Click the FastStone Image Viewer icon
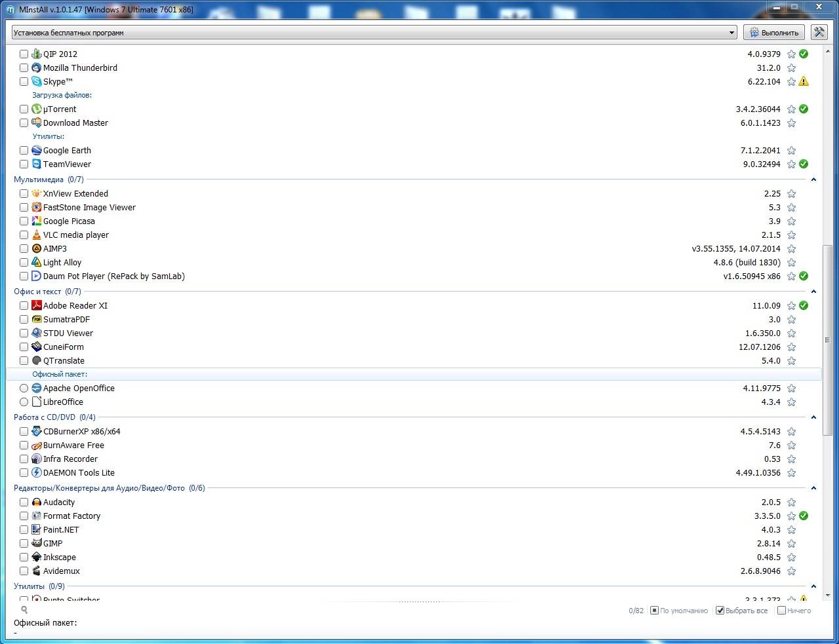The width and height of the screenshot is (839, 644). point(37,207)
